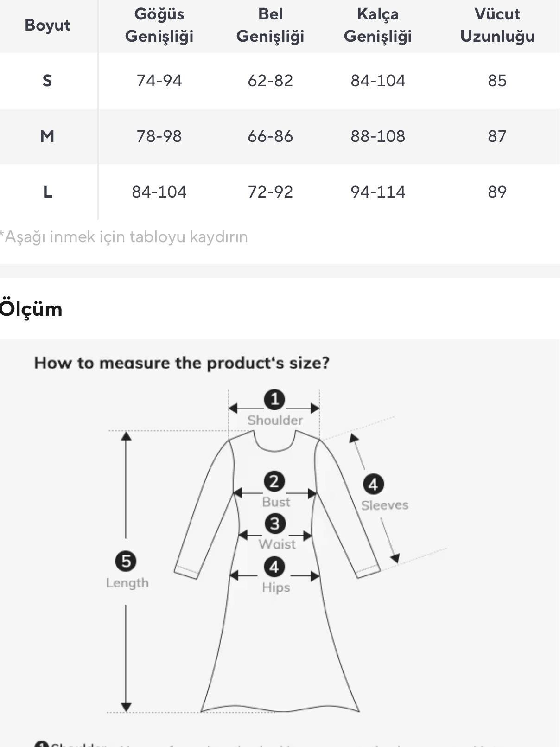Choose the L size row label
Viewport: 560px width, 747px height.
[x=47, y=192]
